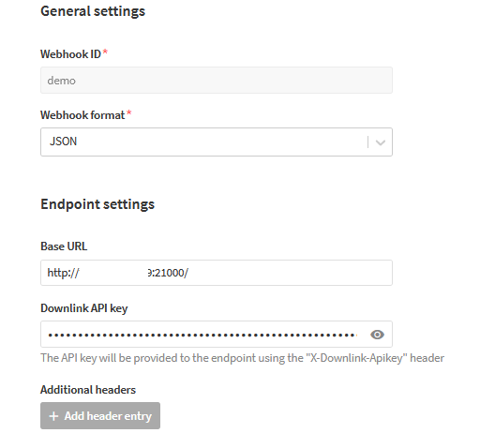Viewport: 480px width, 448px height.
Task: Click the X-Downlink-Apikey header help text
Action: [242, 358]
